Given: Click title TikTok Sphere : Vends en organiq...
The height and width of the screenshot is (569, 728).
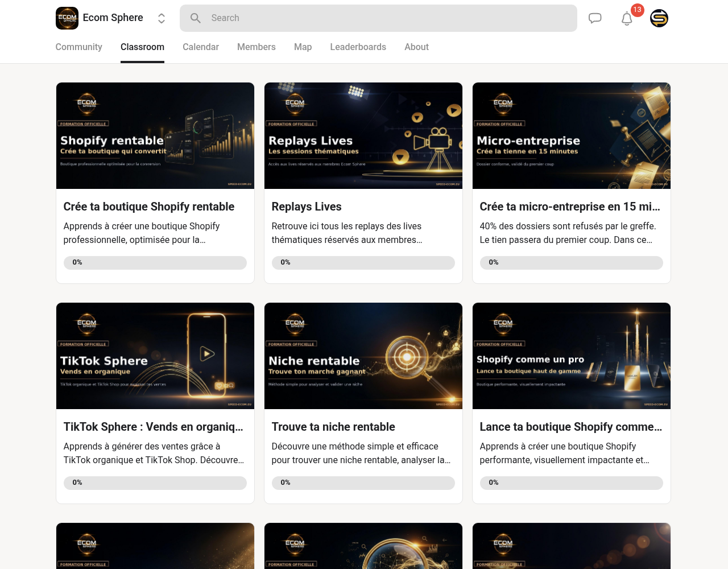Looking at the screenshot, I should [154, 427].
